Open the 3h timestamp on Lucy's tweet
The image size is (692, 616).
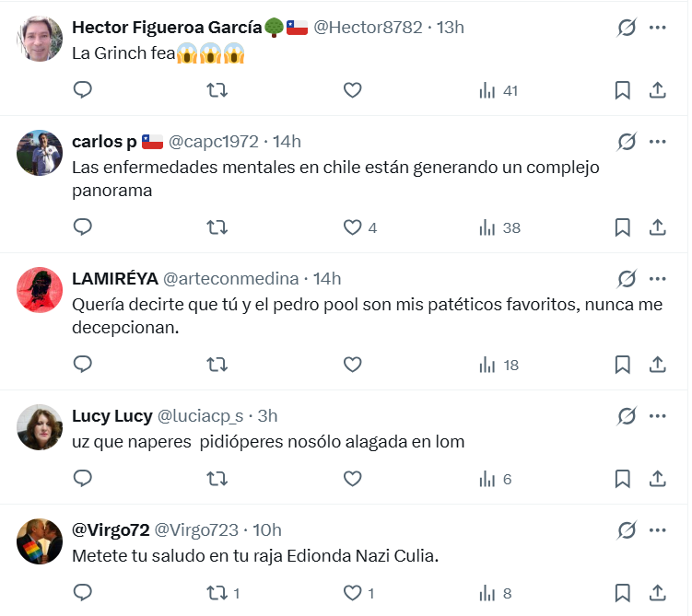pyautogui.click(x=267, y=416)
